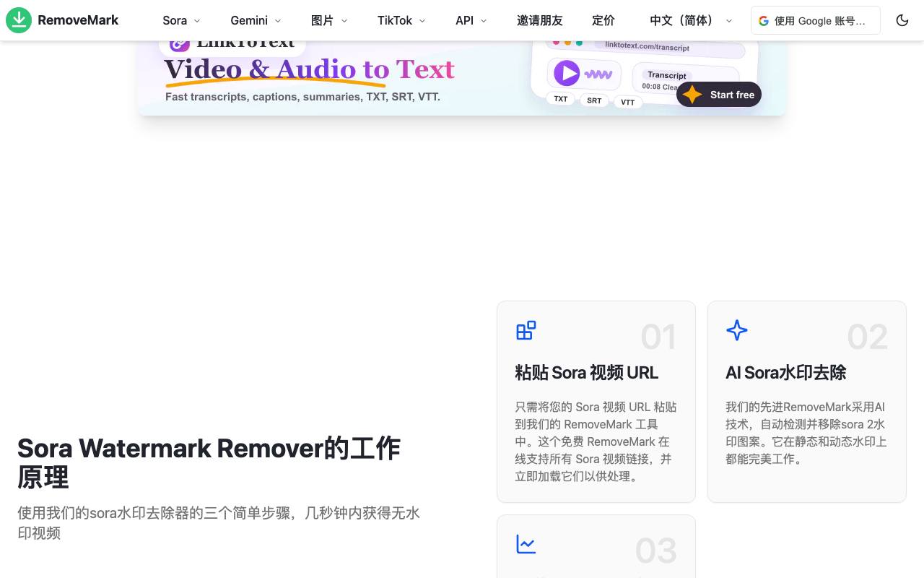This screenshot has width=924, height=578.
Task: Select the VTT format chip
Action: coord(628,102)
